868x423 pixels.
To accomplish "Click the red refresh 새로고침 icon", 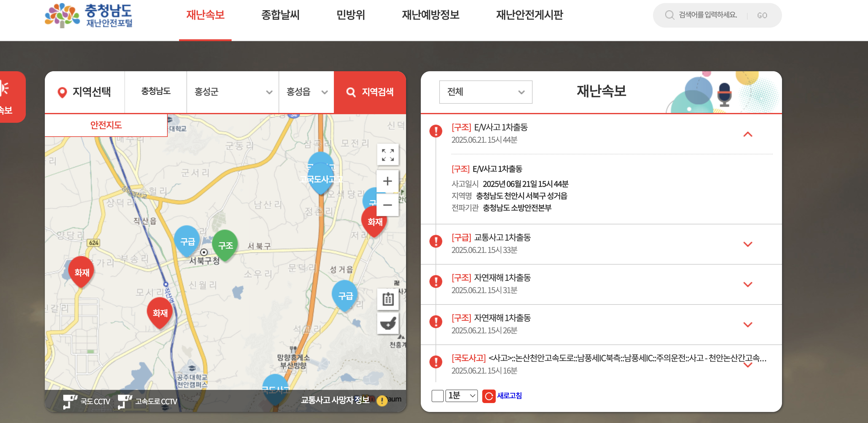I will point(488,396).
